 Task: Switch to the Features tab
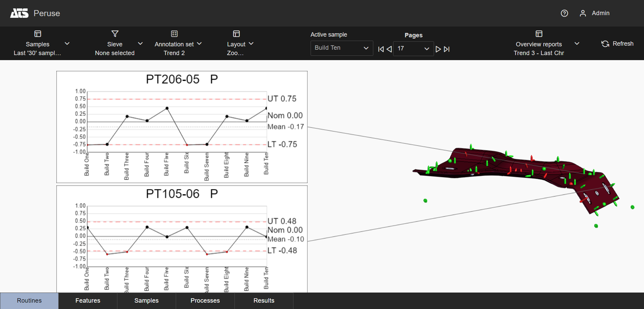88,301
